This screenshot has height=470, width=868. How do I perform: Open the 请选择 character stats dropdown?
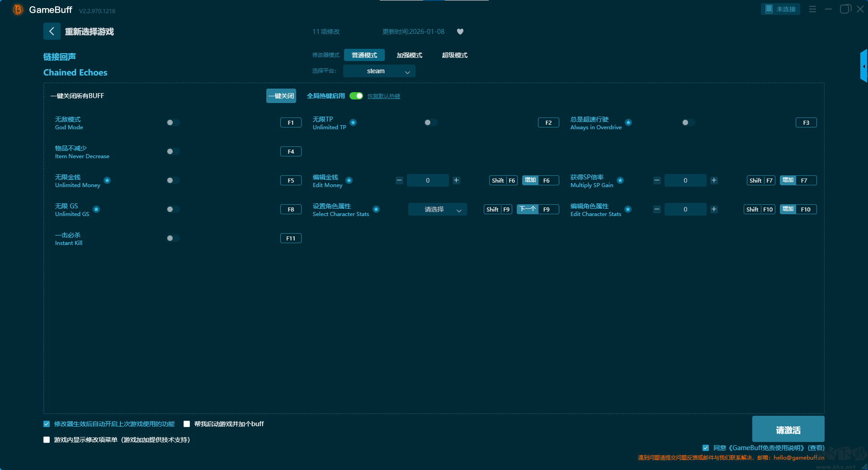[437, 209]
